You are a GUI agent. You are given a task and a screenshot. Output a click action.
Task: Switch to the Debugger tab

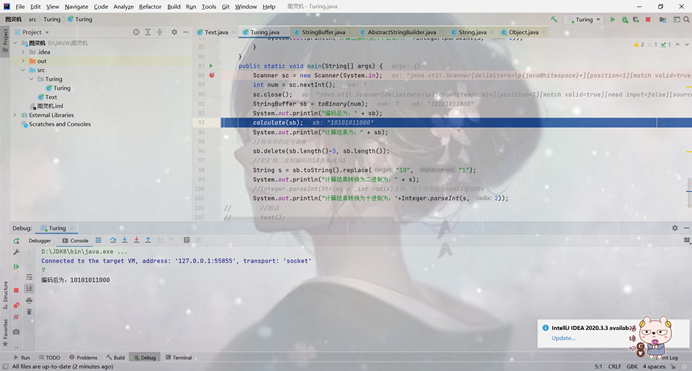coord(40,240)
